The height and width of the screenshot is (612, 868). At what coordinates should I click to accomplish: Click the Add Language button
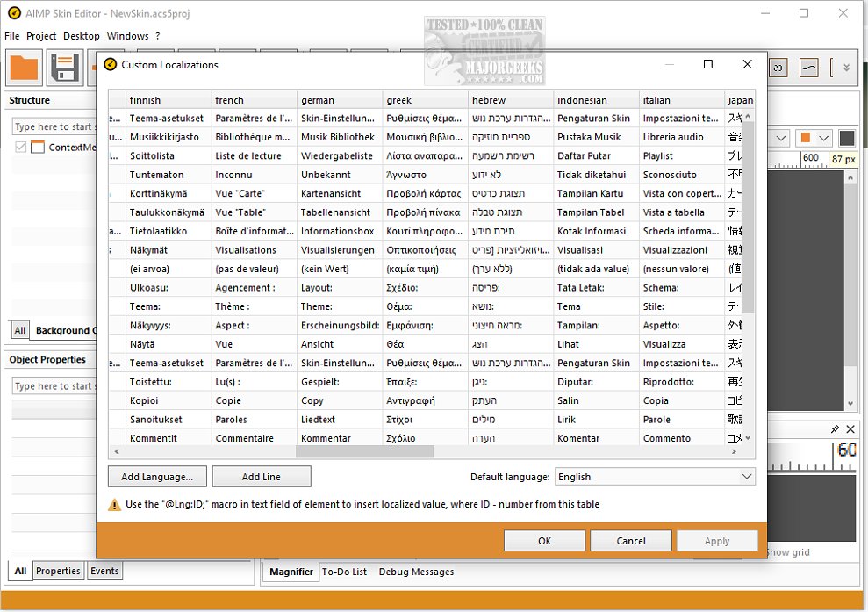tap(157, 477)
